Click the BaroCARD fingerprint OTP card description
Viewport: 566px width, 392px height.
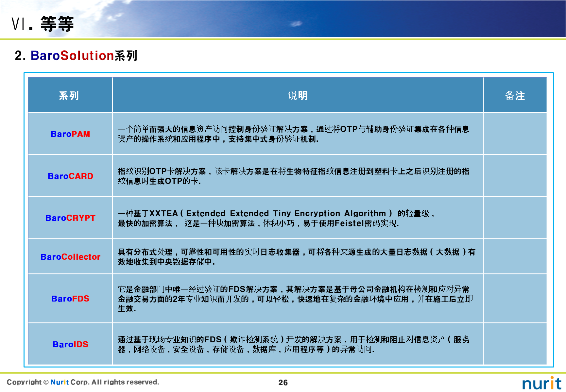tap(294, 176)
